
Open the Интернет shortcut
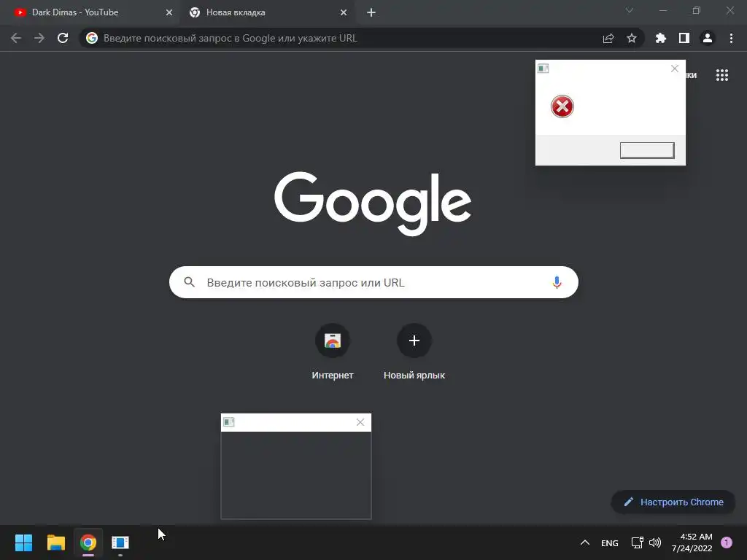pos(333,351)
